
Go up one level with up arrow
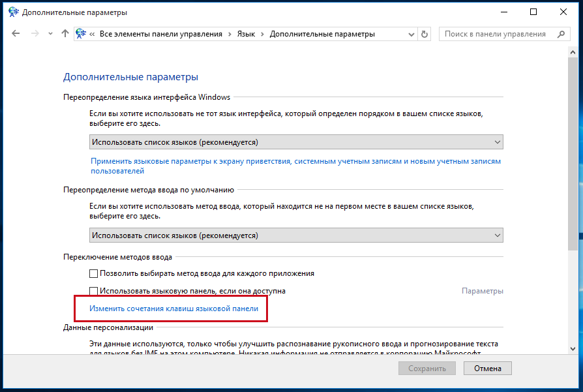(x=65, y=34)
